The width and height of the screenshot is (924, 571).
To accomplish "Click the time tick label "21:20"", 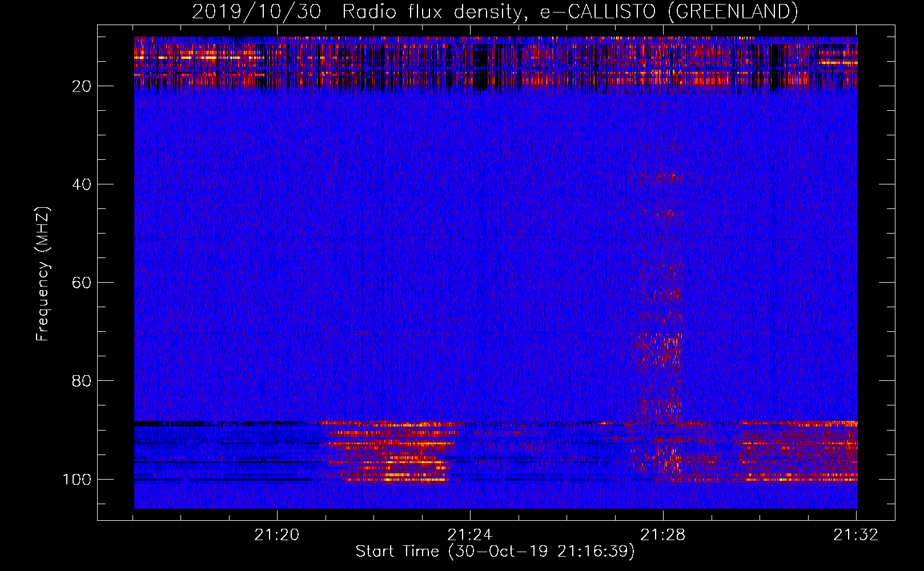I will (277, 535).
